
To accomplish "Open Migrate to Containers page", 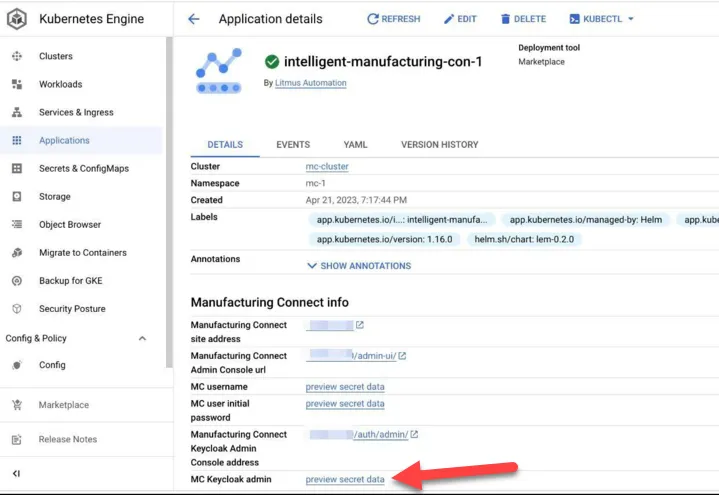I will tap(81, 252).
